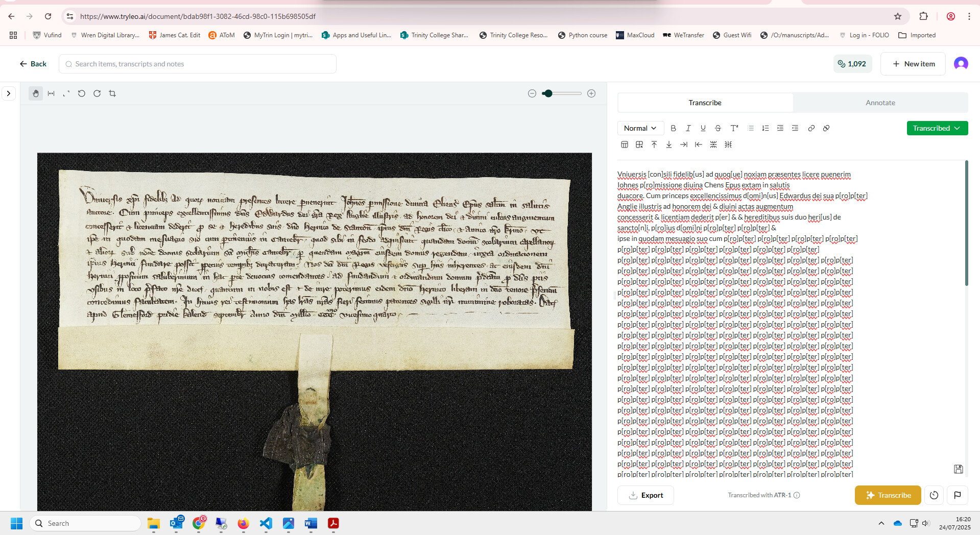Click the search items input field
This screenshot has height=535, width=980.
[197, 64]
